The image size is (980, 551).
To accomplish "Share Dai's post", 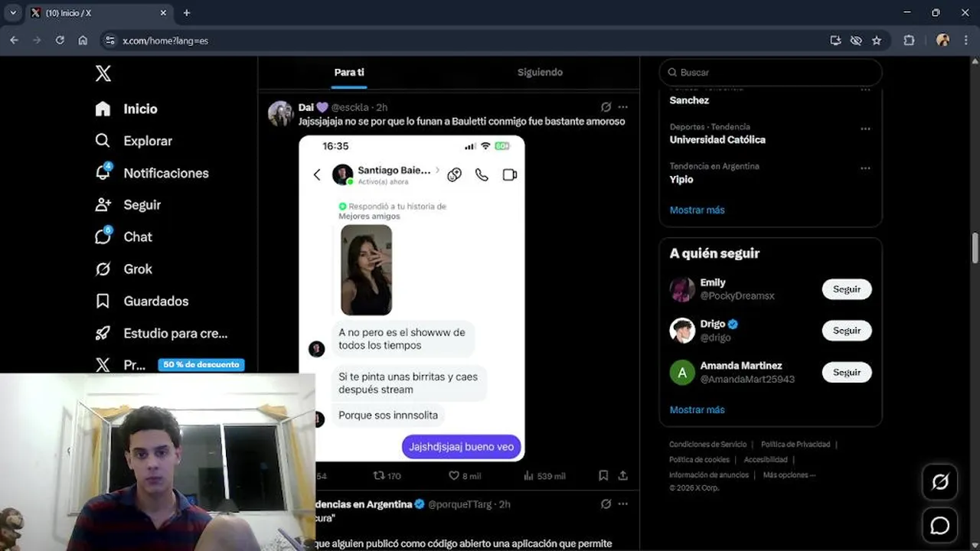I will pos(623,475).
